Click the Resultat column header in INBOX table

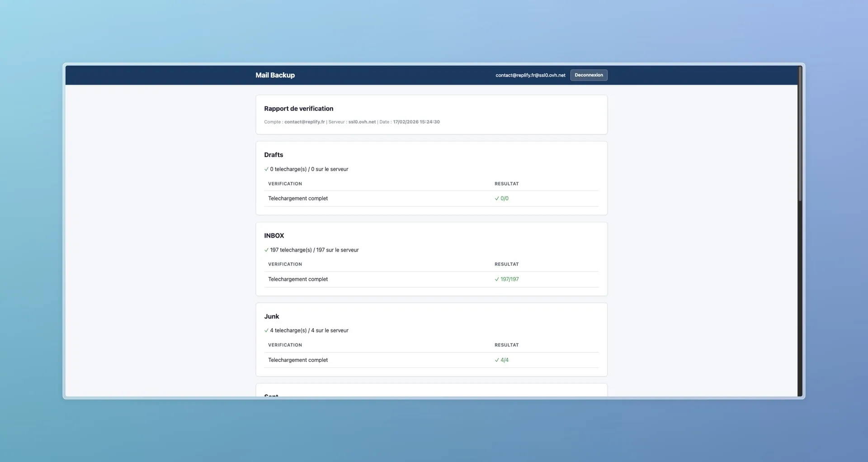click(x=506, y=264)
